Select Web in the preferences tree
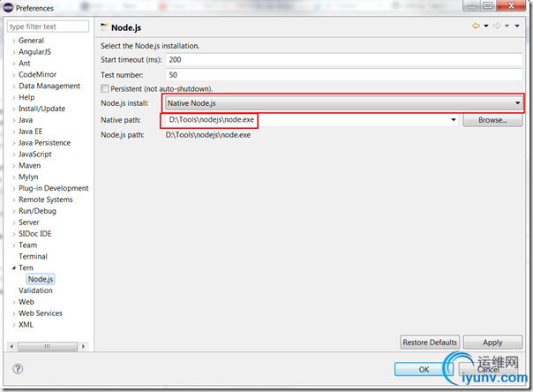 tap(26, 302)
